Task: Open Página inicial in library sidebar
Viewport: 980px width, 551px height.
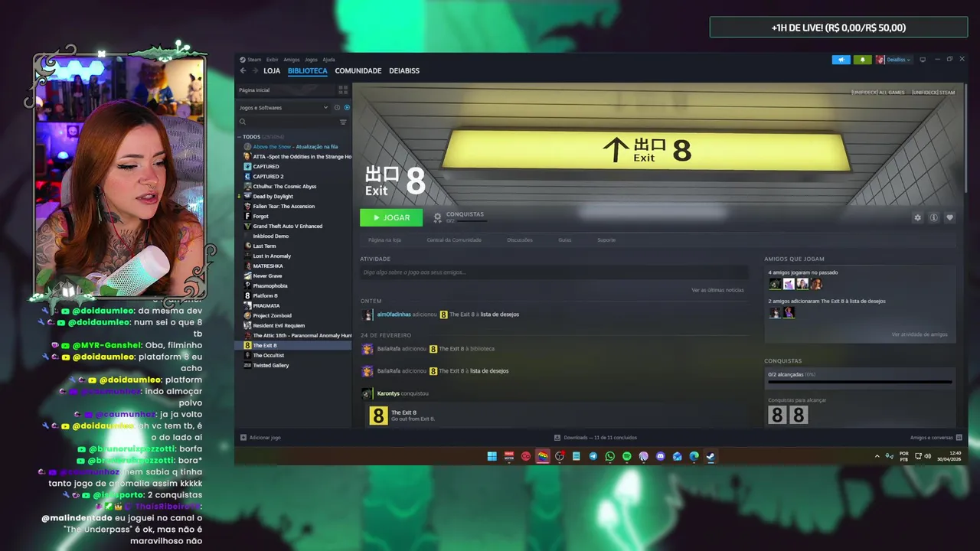Action: coord(285,90)
